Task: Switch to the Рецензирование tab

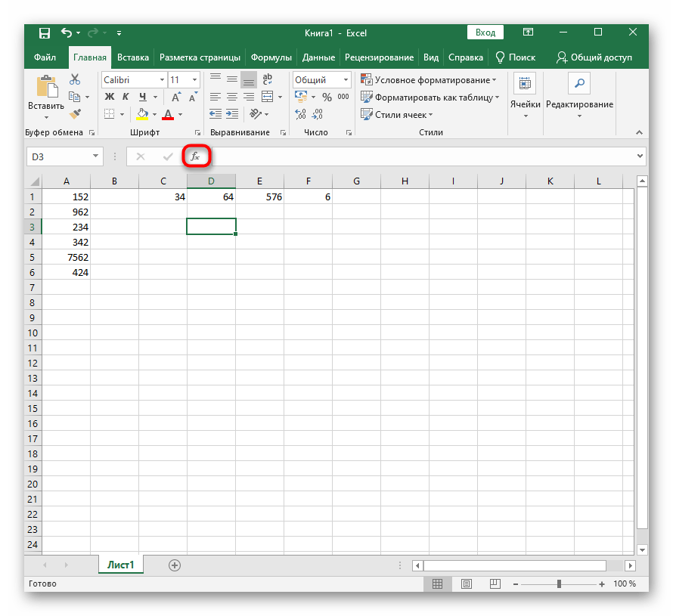Action: (379, 57)
